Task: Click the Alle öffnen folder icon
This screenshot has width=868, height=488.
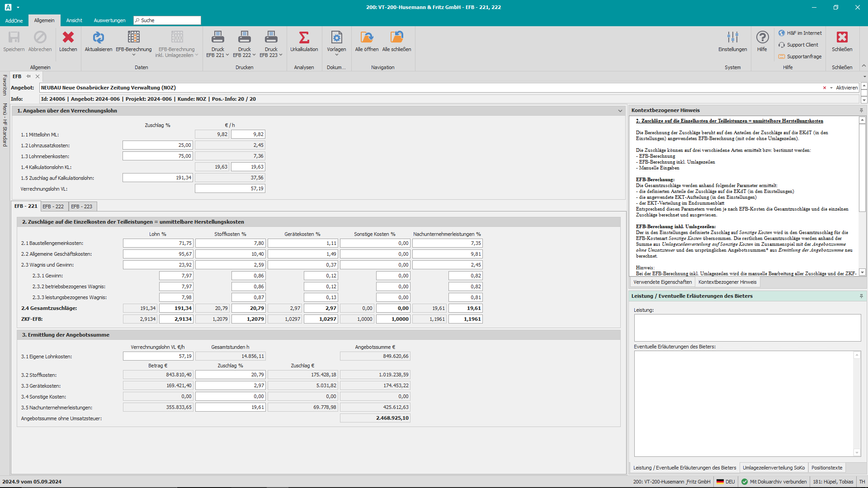Action: (x=367, y=38)
